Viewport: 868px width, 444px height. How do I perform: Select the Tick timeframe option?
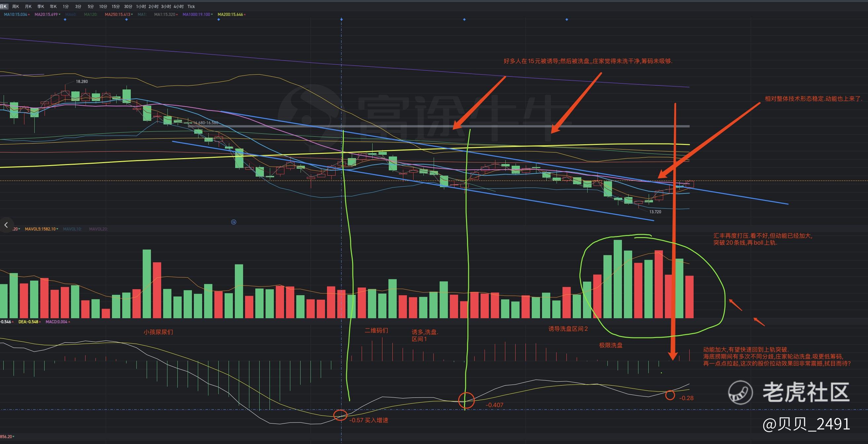point(191,6)
